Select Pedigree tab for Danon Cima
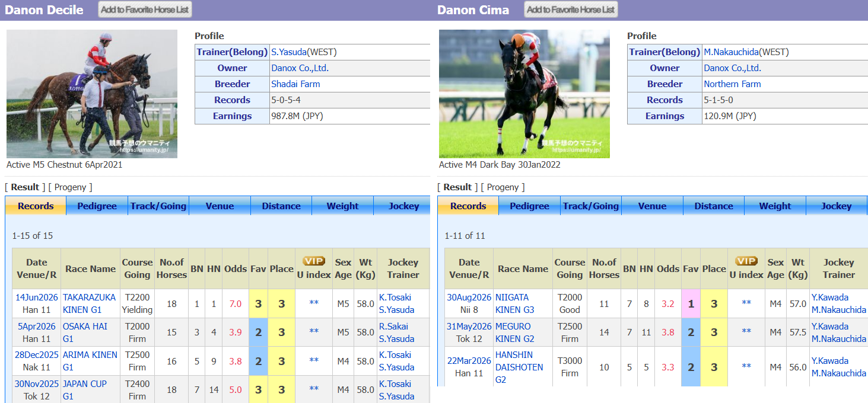The height and width of the screenshot is (403, 868). [529, 206]
